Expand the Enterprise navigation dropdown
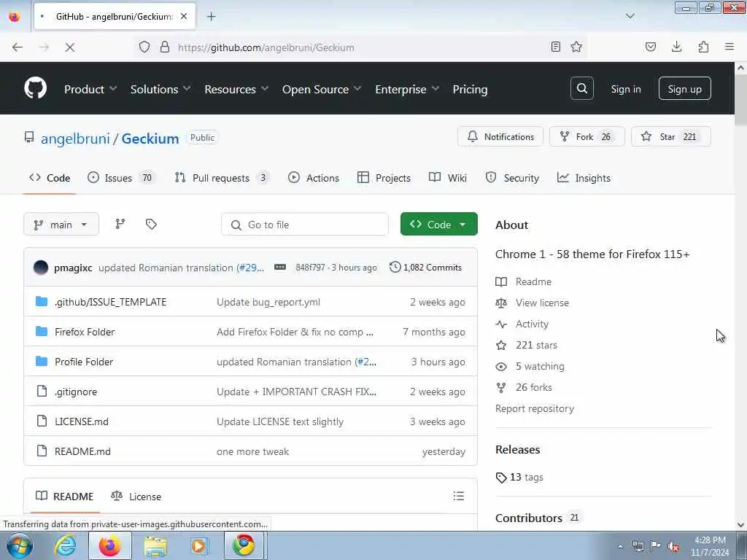 point(407,89)
